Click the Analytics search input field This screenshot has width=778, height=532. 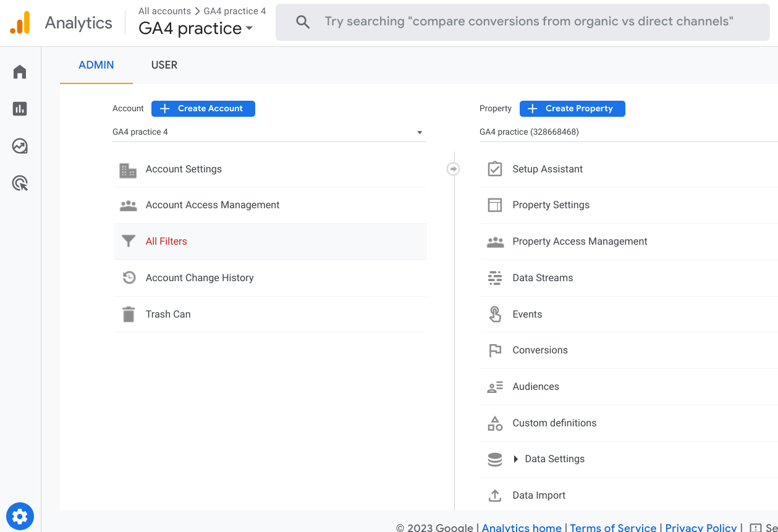tap(529, 22)
